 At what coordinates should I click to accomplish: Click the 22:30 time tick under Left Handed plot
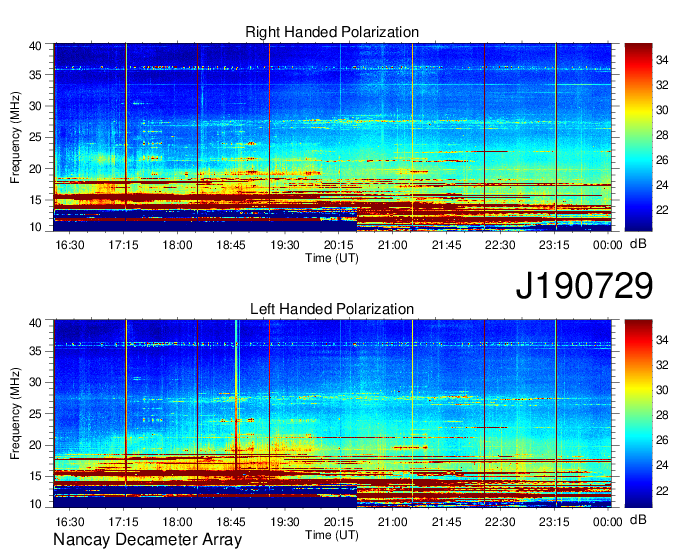500,522
